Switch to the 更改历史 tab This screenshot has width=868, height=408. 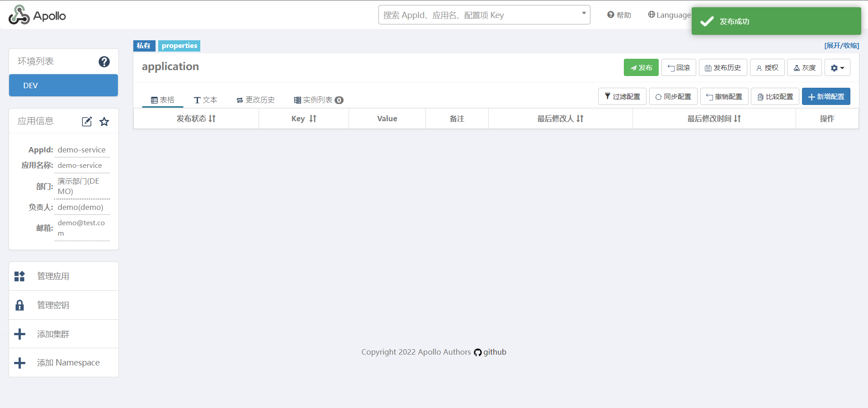pos(256,100)
